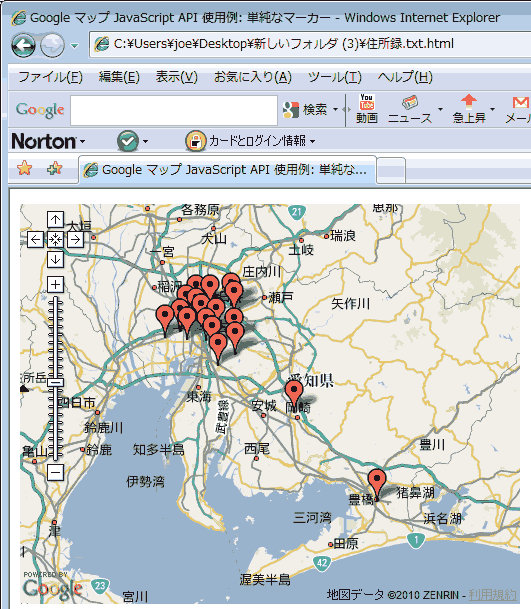Click the 三河湾 label on map
Screen dimensions: 531x609
(312, 517)
